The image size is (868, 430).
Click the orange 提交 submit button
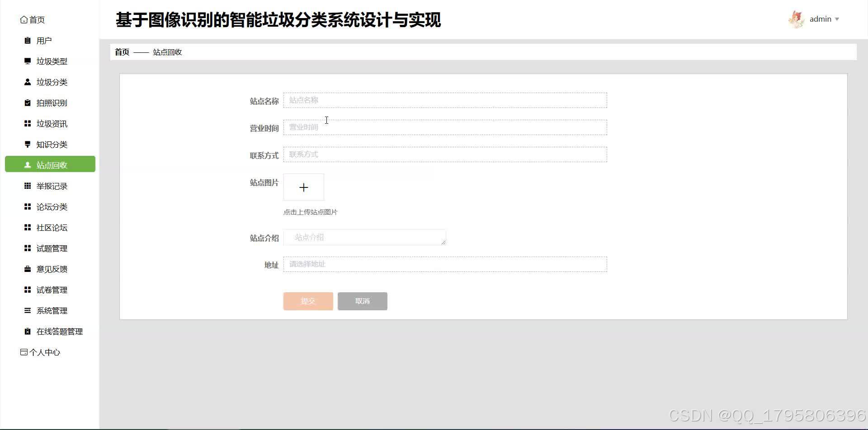point(308,301)
